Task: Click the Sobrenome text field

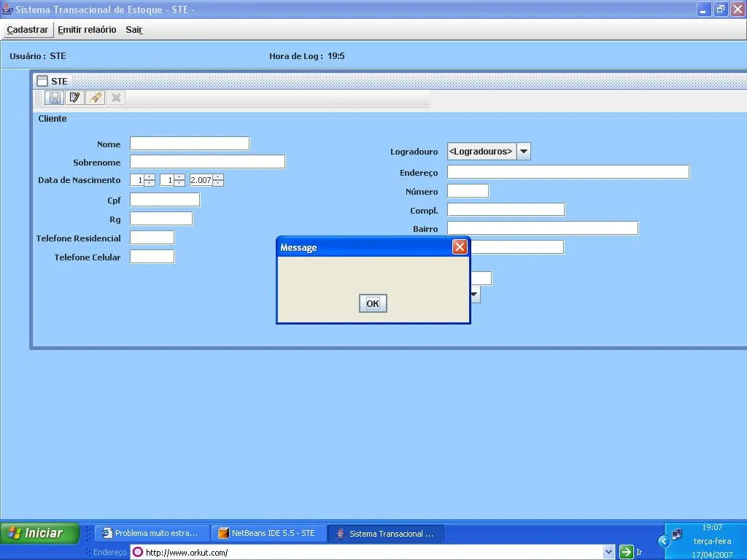Action: 208,161
